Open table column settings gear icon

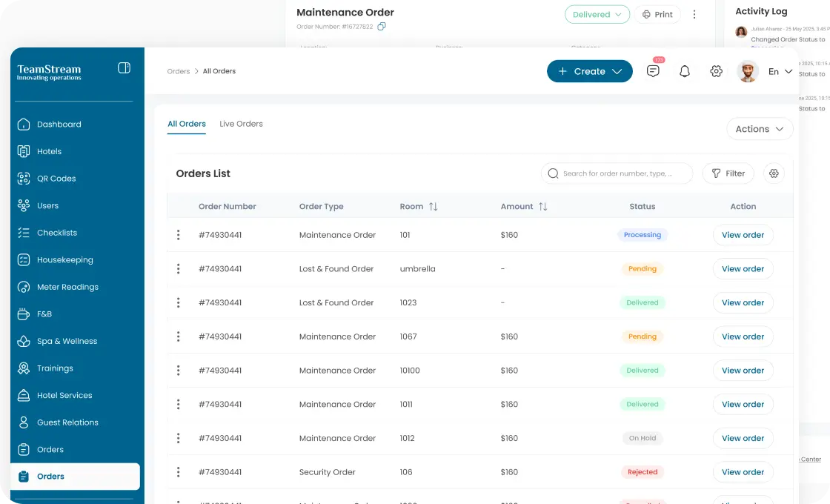click(x=774, y=173)
